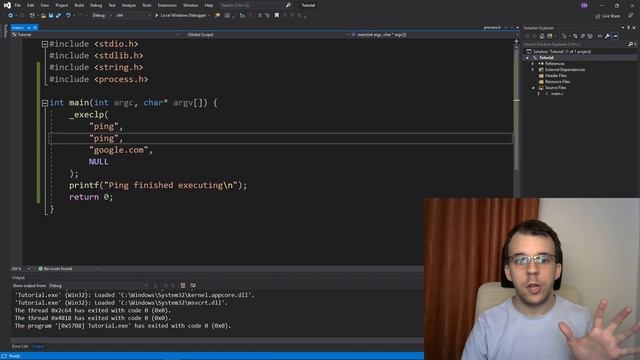Click the Show All Files icon
The image size is (640, 360).
[590, 36]
